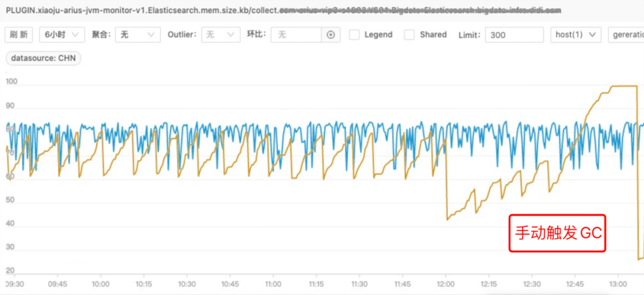Open the 6小时 time range dropdown
This screenshot has width=644, height=295.
[61, 35]
